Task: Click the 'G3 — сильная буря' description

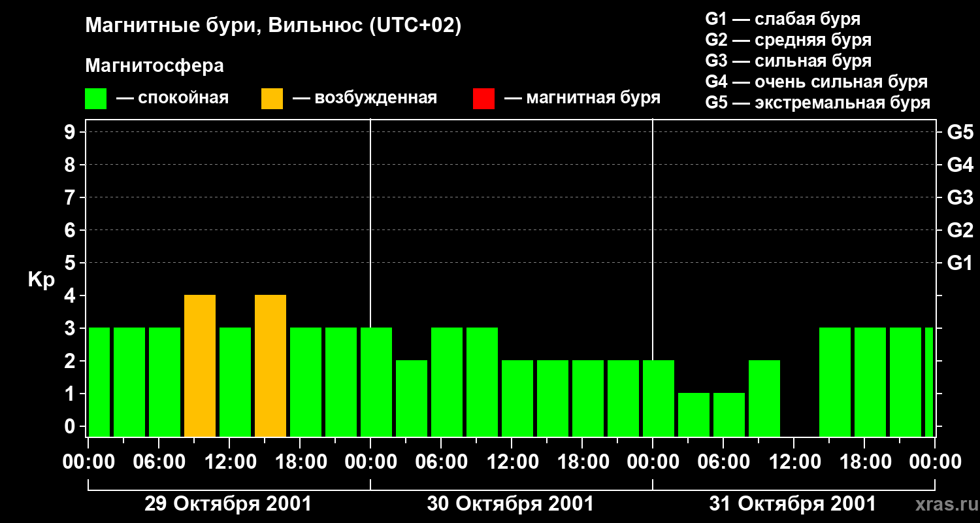Action: coord(788,61)
